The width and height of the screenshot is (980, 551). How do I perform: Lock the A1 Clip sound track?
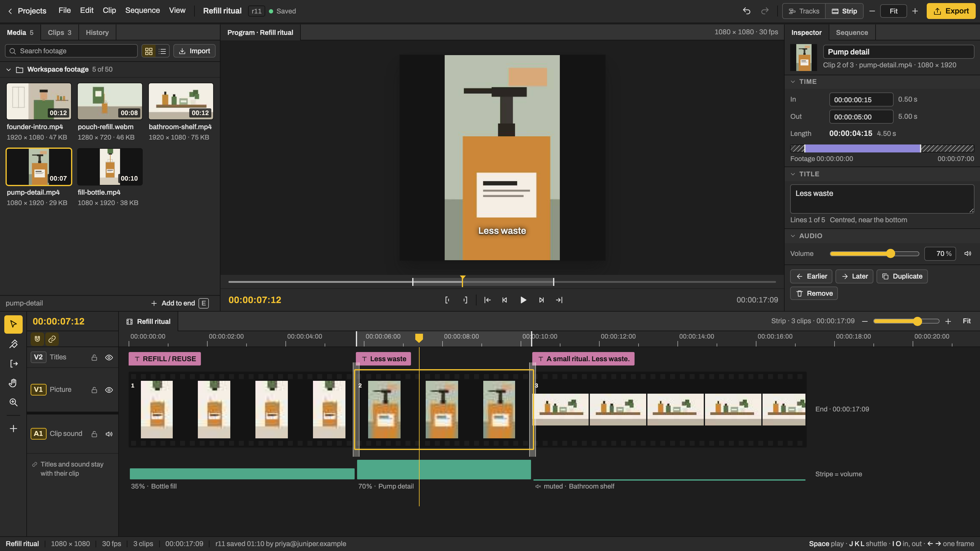point(94,434)
